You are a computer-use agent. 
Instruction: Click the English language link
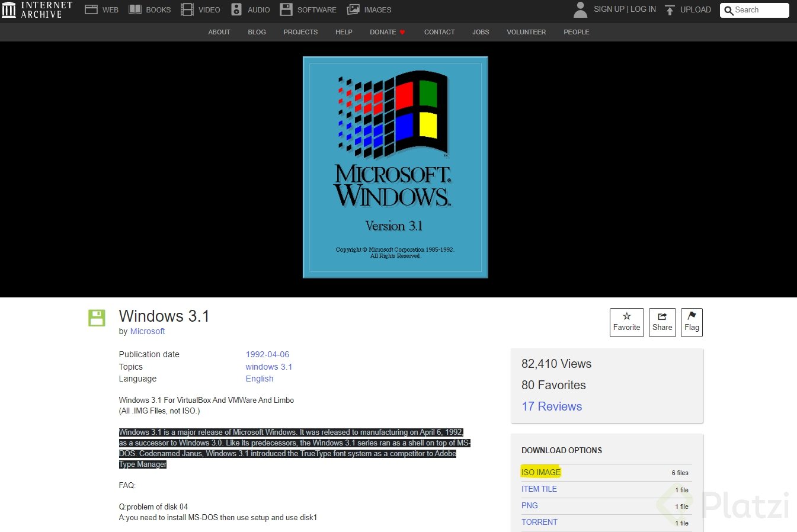point(260,379)
